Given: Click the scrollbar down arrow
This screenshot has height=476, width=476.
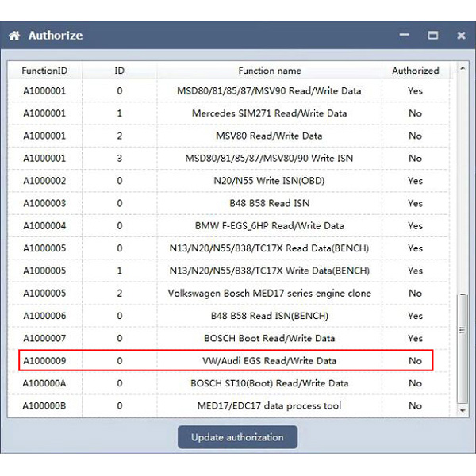Looking at the screenshot, I should pyautogui.click(x=463, y=411).
